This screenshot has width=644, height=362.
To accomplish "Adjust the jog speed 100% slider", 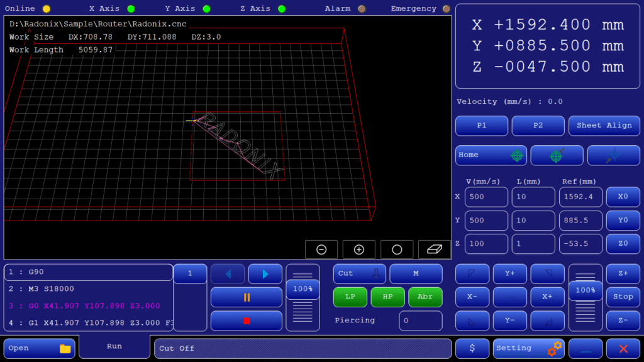I will click(586, 290).
